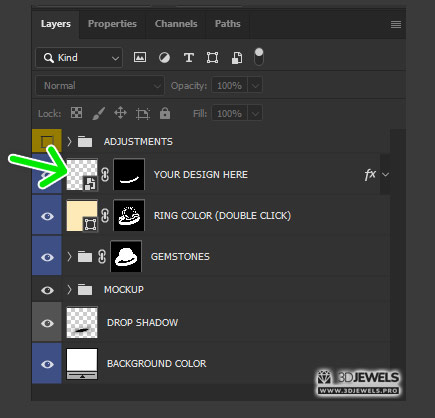Open the Opacity slider dropdown arrow
Screen dimensions: 435x418
(x=255, y=86)
